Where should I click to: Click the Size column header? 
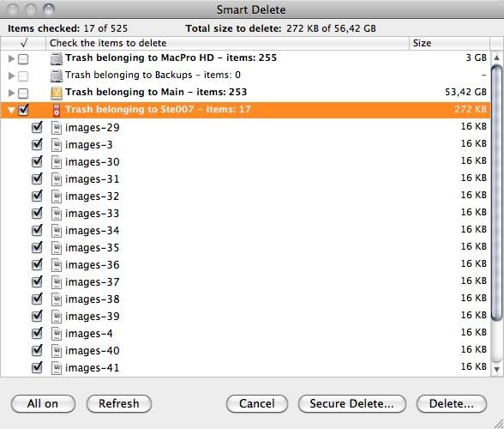pos(449,43)
